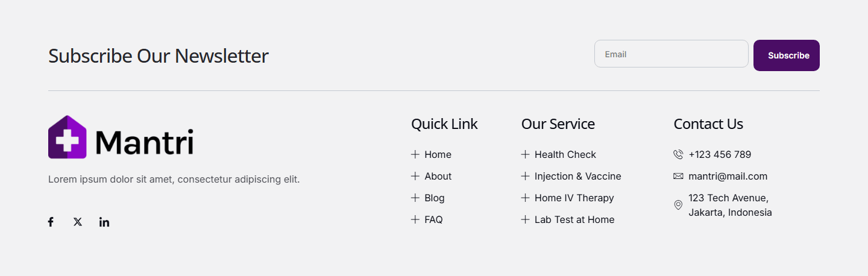Screen dimensions: 868x276
Task: Click the plus icon next to Home
Action: point(415,154)
